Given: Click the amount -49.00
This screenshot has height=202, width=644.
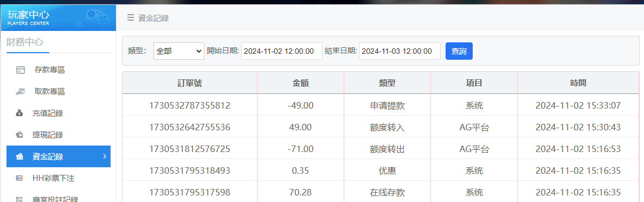Looking at the screenshot, I should [301, 105].
